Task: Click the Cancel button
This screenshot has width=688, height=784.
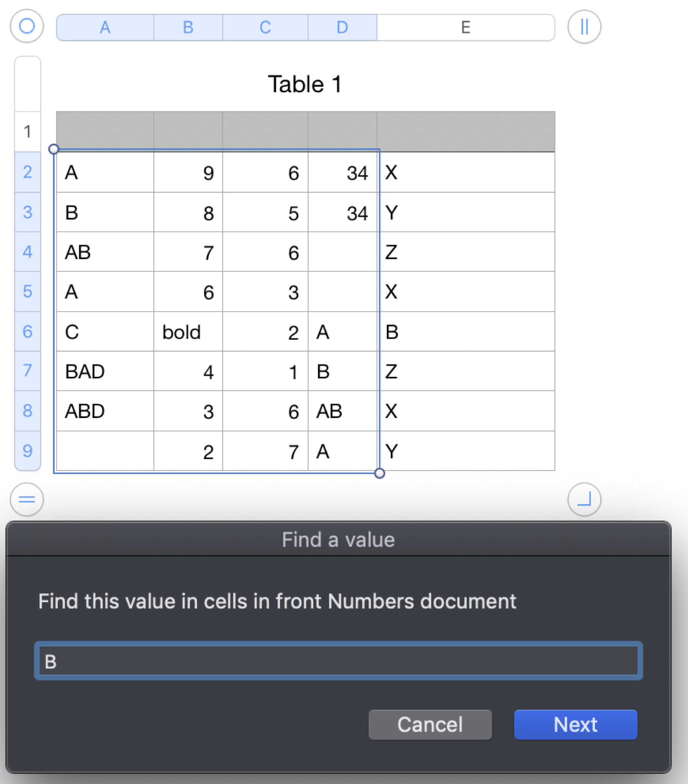Action: click(430, 724)
